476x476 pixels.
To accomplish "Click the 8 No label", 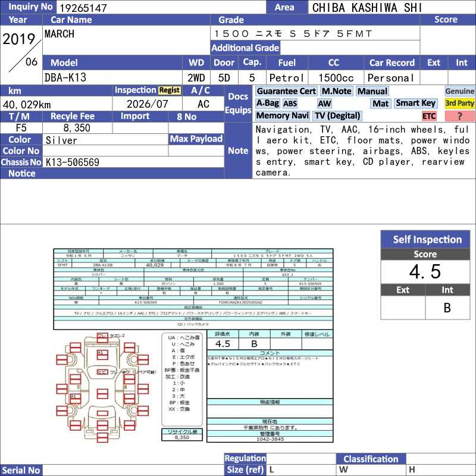I will point(186,117).
